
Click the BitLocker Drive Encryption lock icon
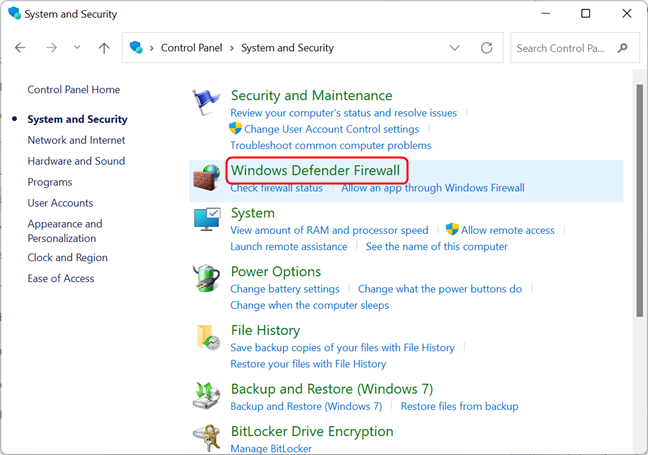[206, 438]
